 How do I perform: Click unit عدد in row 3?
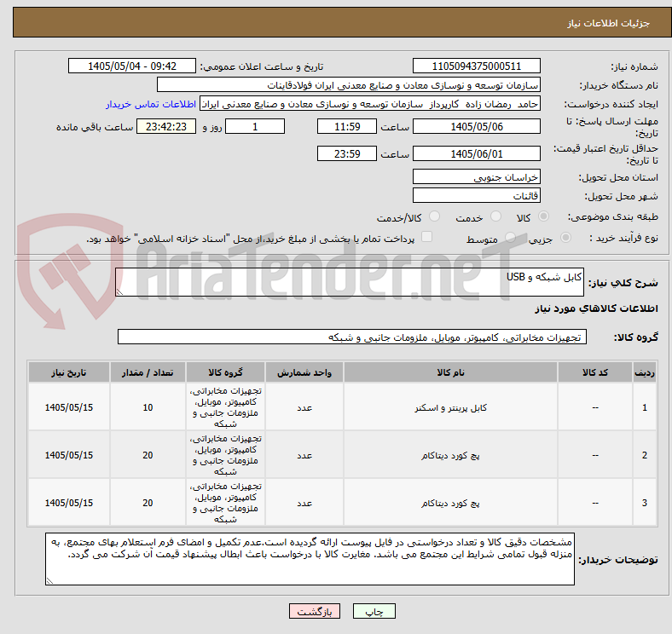tap(304, 503)
